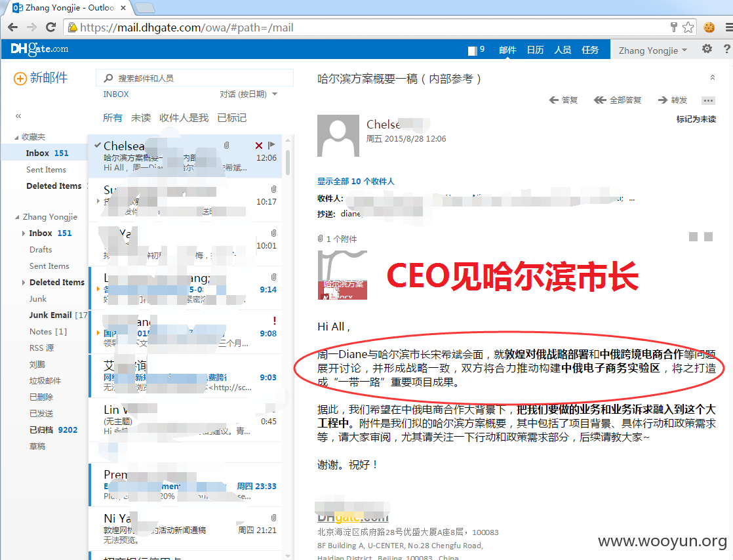Flag the Chelsea message in the list
The width and height of the screenshot is (733, 560).
tap(271, 146)
